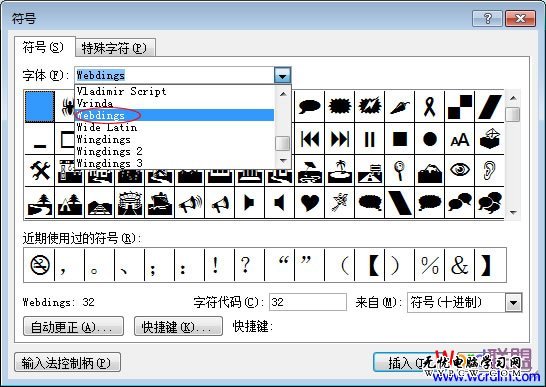Choose the heart symbol
The image size is (546, 387).
tap(310, 203)
